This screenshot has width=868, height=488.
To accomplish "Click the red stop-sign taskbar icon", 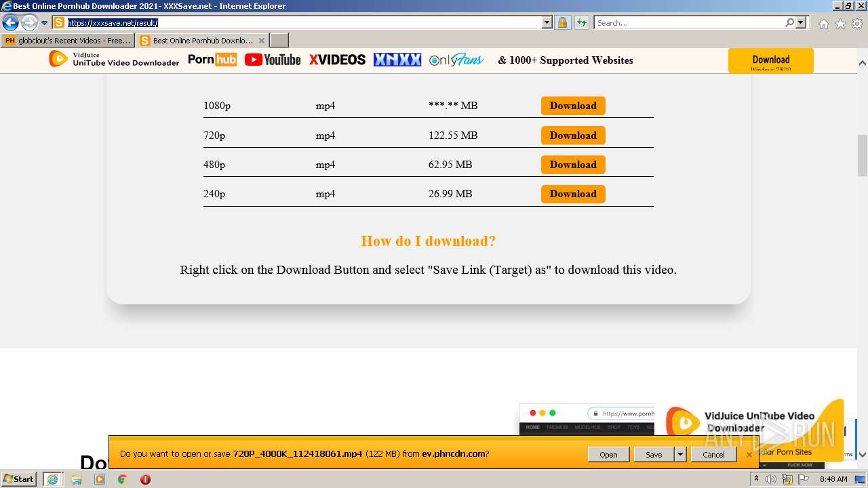I will (x=145, y=479).
